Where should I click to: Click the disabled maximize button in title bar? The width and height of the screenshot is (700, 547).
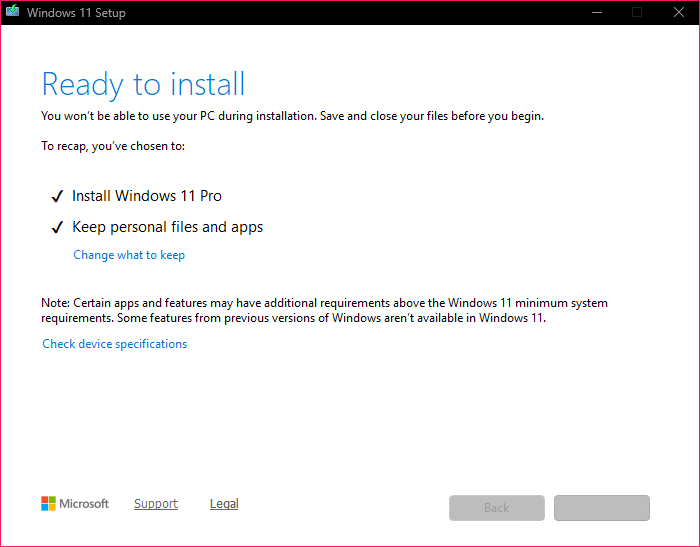click(x=637, y=13)
